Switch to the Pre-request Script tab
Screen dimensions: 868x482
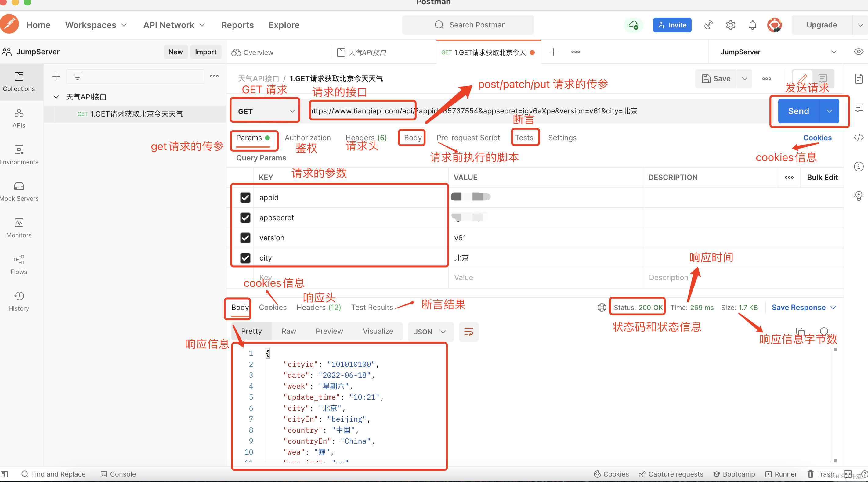(x=468, y=137)
